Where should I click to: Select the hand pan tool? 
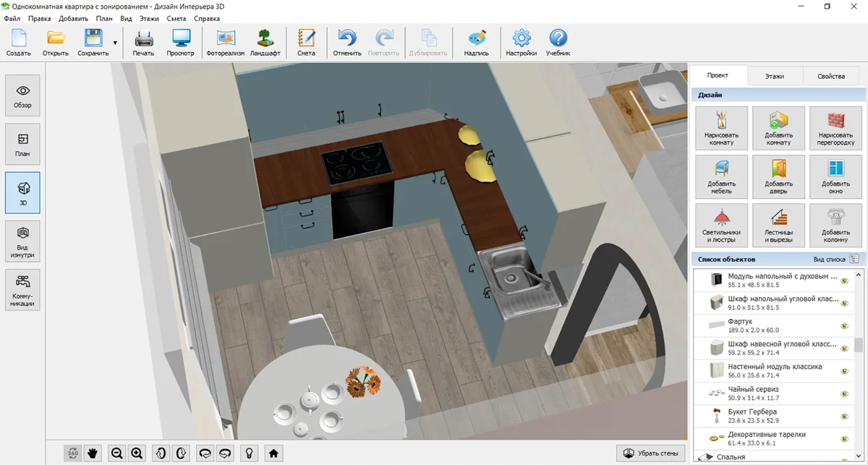tap(93, 453)
